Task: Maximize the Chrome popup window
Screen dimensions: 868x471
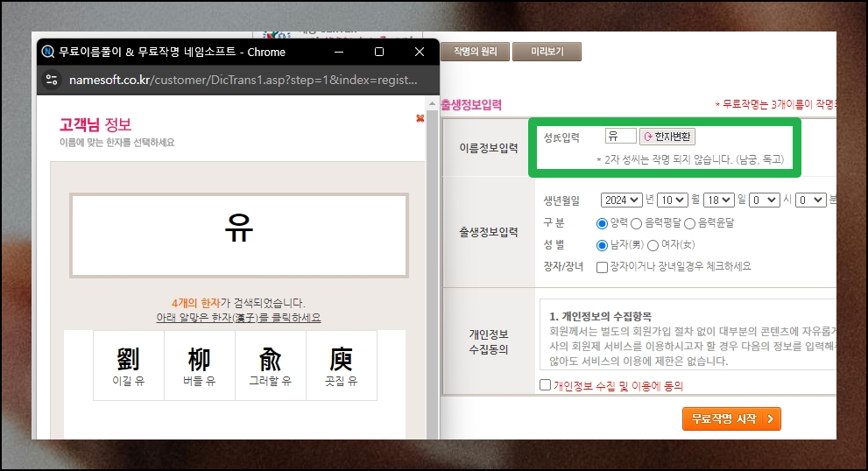Action: click(379, 52)
